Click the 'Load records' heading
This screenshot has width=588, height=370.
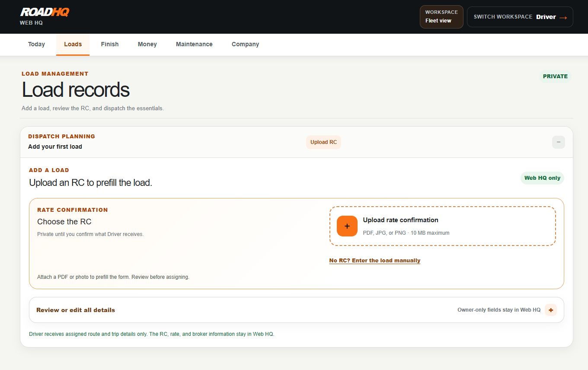click(76, 90)
